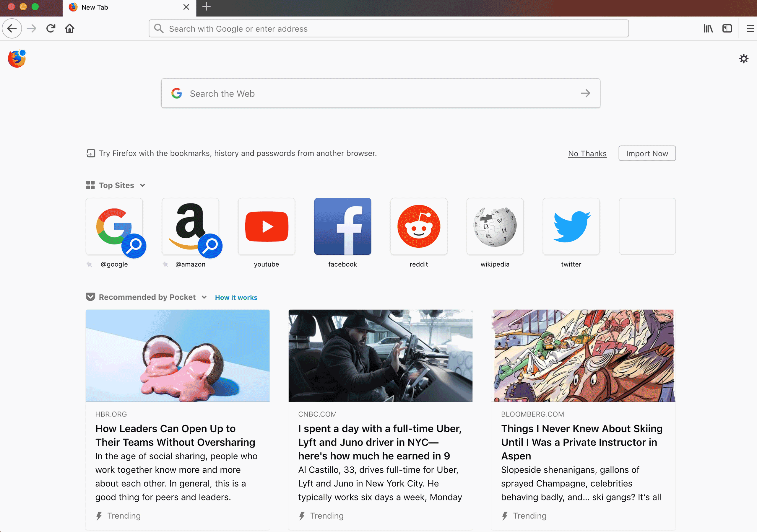Image resolution: width=757 pixels, height=532 pixels.
Task: Open the Library bookmarks icon
Action: point(708,29)
